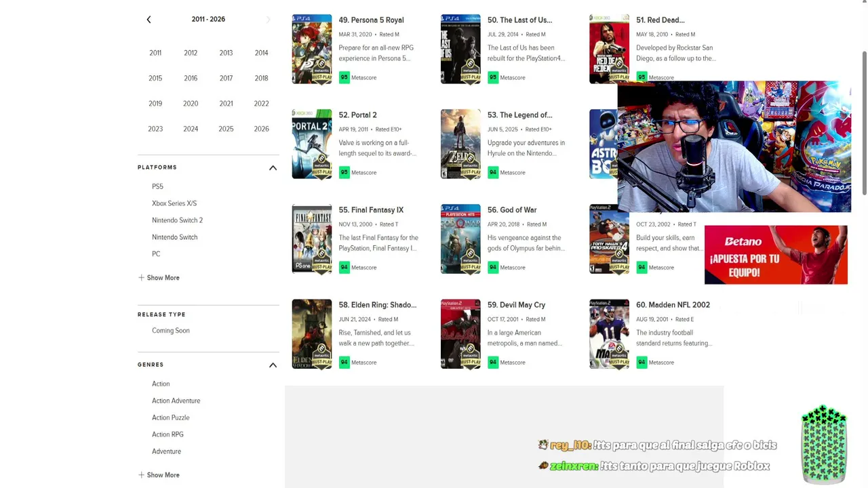Filter by the Adventure genre
This screenshot has width=868, height=488.
click(166, 452)
